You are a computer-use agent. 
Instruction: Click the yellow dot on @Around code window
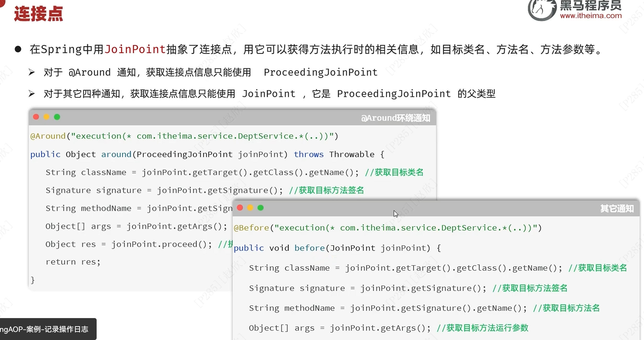point(46,117)
